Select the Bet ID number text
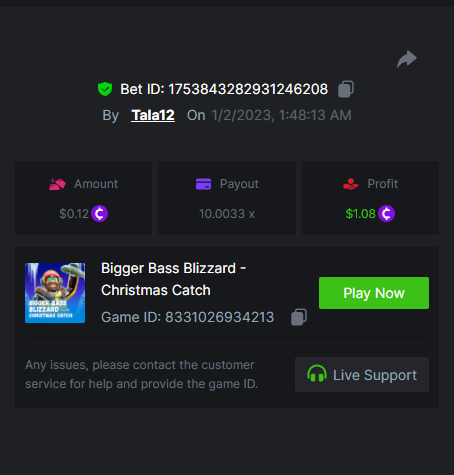This screenshot has height=475, width=454. coord(248,89)
